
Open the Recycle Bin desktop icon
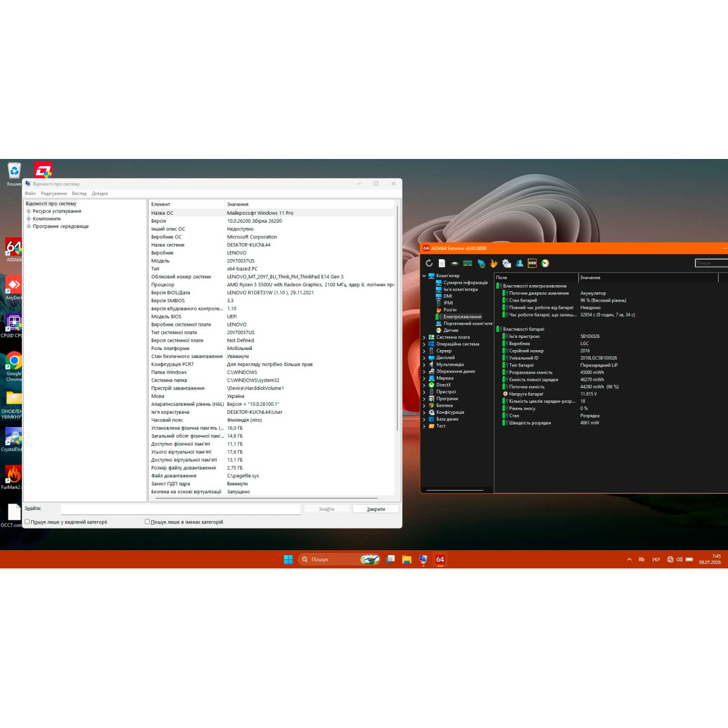[14, 174]
